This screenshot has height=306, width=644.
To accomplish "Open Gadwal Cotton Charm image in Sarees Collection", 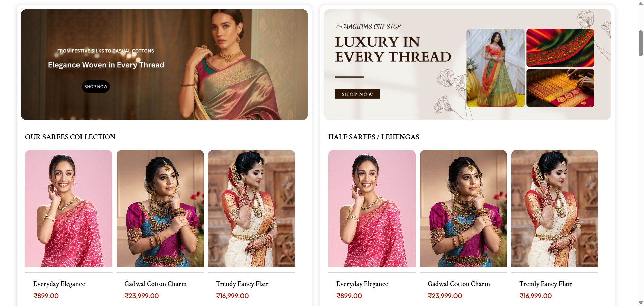I will 160,208.
